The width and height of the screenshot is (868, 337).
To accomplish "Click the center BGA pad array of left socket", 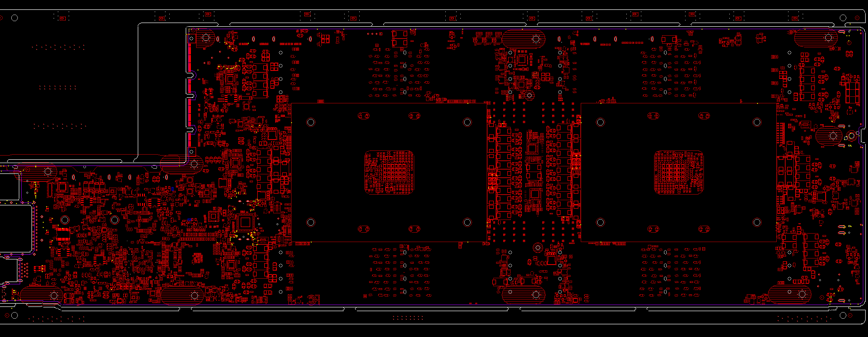I will pos(389,172).
